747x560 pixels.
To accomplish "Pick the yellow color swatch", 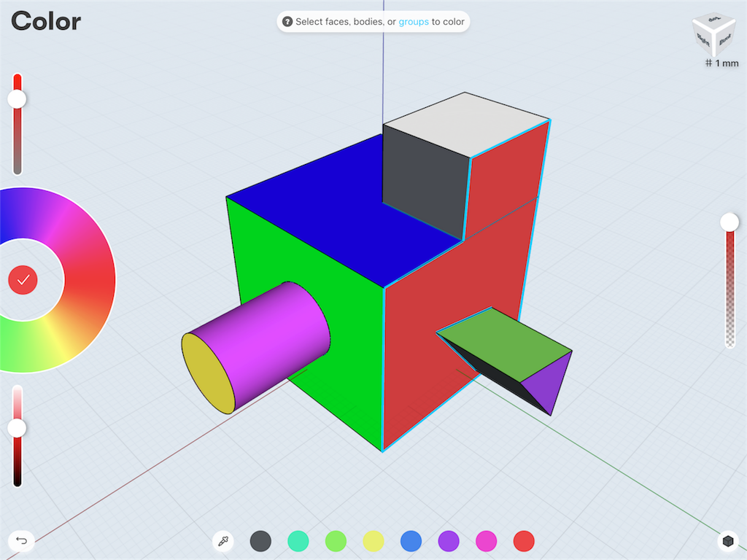I will pyautogui.click(x=373, y=541).
